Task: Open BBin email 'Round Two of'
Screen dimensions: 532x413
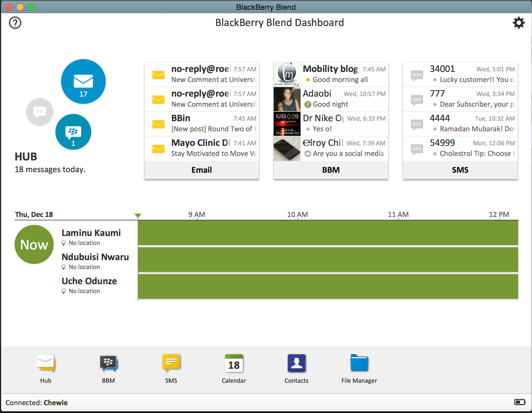Action: [202, 124]
